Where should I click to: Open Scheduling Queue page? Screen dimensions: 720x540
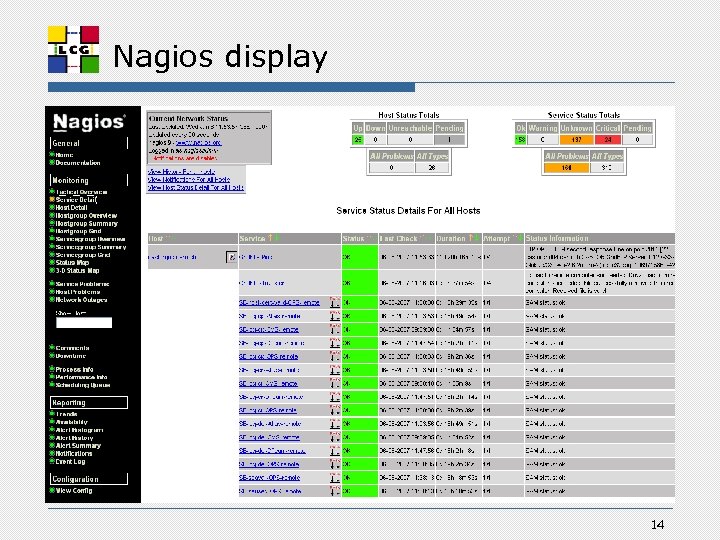pyautogui.click(x=83, y=385)
